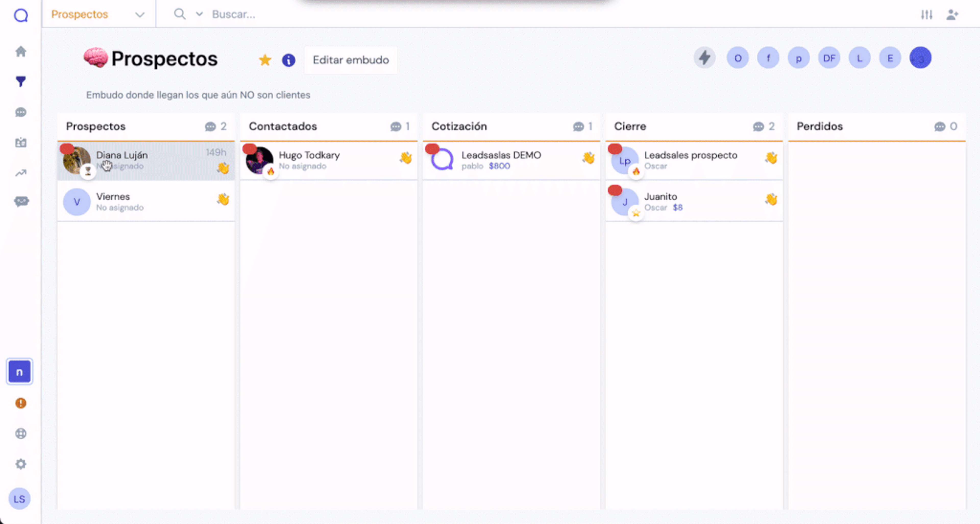The height and width of the screenshot is (524, 980).
Task: Click the add user icon at top right
Action: pyautogui.click(x=952, y=15)
